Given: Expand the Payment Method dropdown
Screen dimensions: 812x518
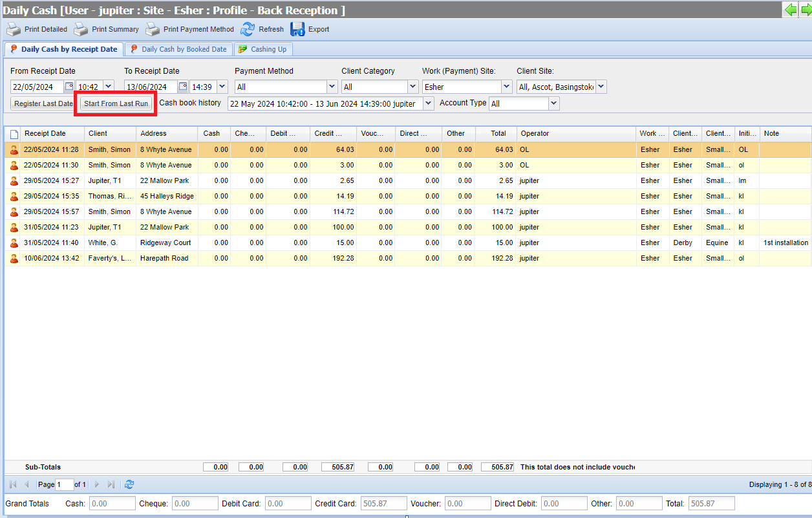Looking at the screenshot, I should pyautogui.click(x=332, y=87).
